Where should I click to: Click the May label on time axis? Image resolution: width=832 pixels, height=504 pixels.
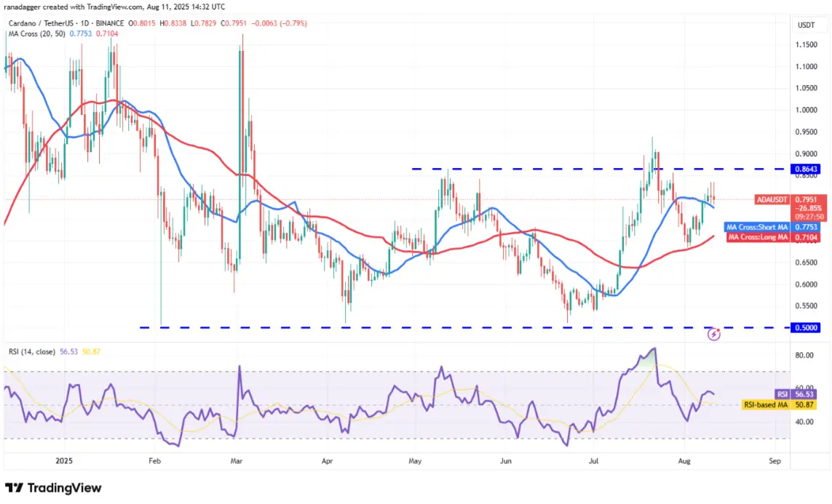tap(415, 460)
